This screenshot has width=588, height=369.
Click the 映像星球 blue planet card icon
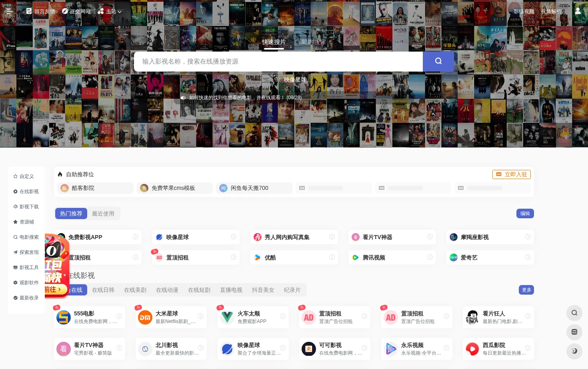coord(227,349)
